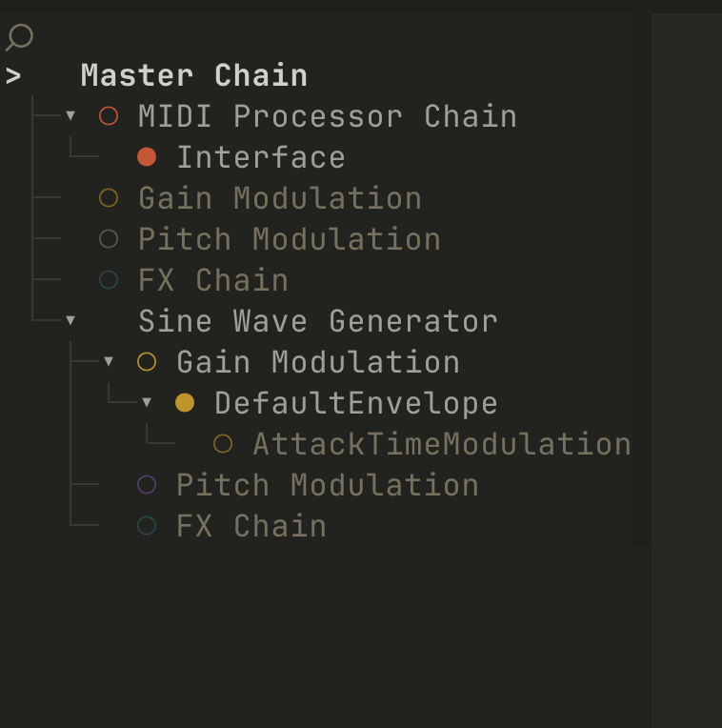This screenshot has height=728, width=722.
Task: Click the top-level FX Chain circle icon
Action: [x=109, y=280]
